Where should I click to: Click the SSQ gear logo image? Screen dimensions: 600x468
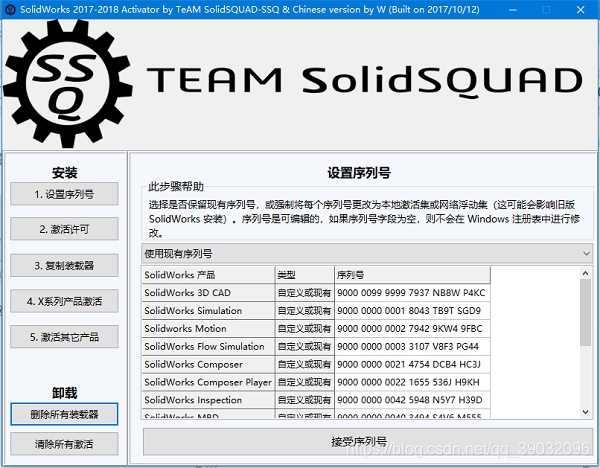coord(67,84)
